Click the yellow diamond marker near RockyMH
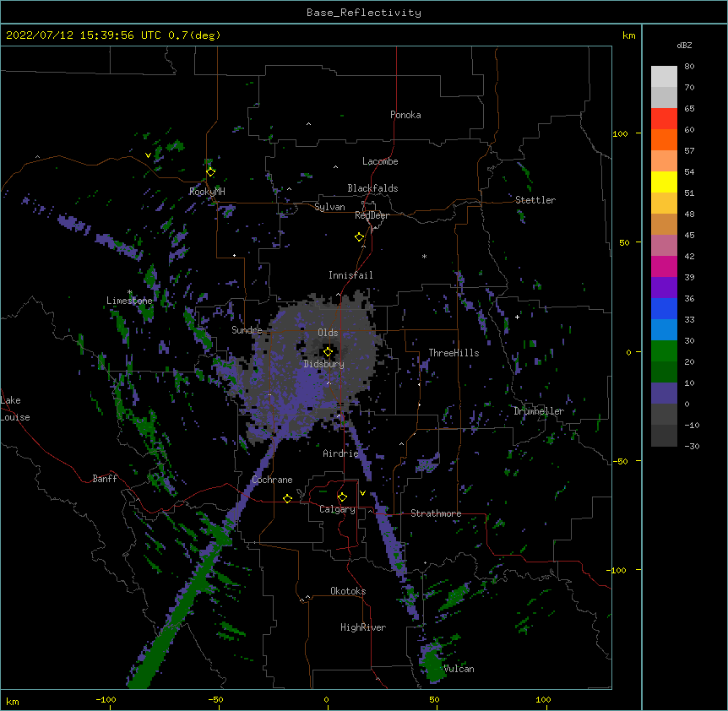Viewport: 728px width, 711px height. 211,172
